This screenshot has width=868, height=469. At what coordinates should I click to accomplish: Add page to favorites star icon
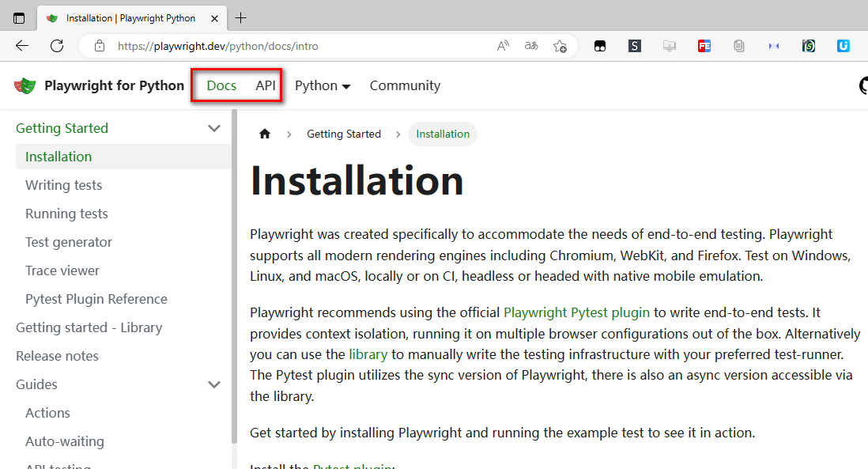pyautogui.click(x=560, y=46)
